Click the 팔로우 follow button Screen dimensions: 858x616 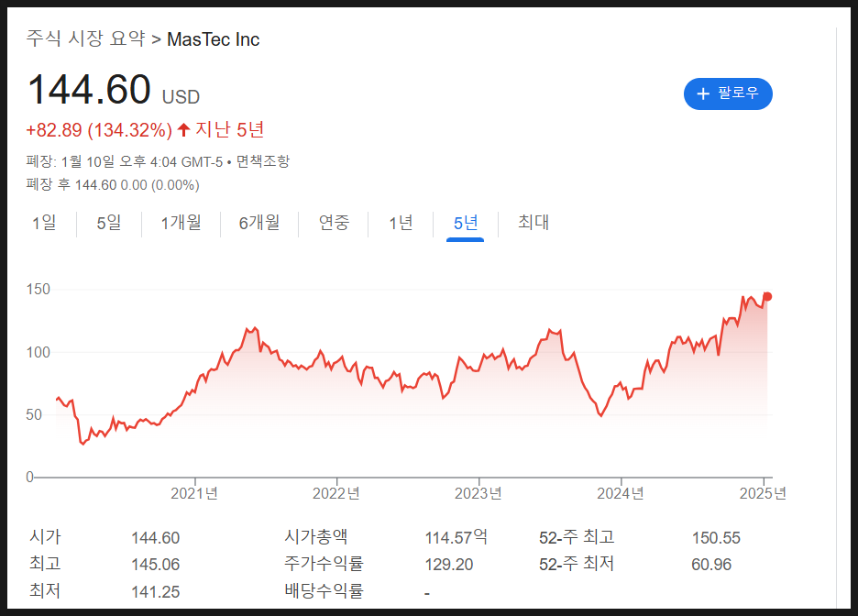pos(728,93)
